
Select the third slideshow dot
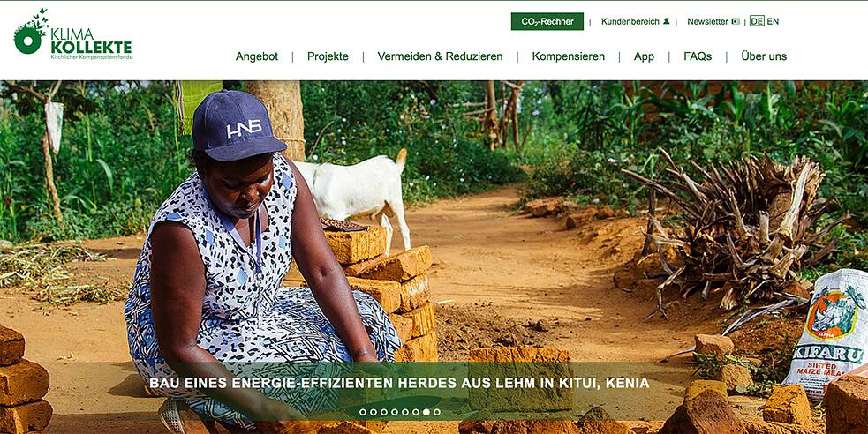(x=383, y=412)
